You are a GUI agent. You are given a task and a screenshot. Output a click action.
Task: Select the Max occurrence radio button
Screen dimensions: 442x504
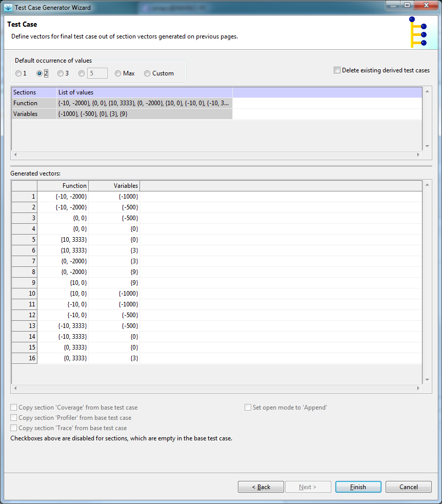tap(118, 73)
